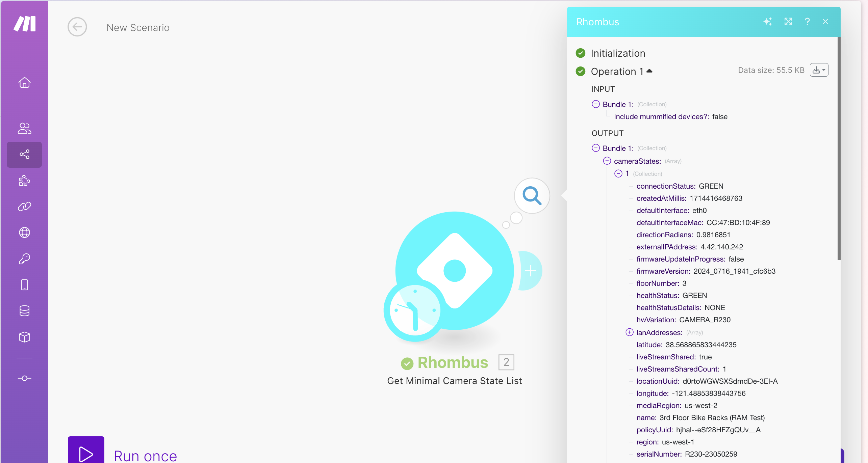Select healthStatusDetails: NONE row
This screenshot has width=868, height=463.
(x=681, y=308)
